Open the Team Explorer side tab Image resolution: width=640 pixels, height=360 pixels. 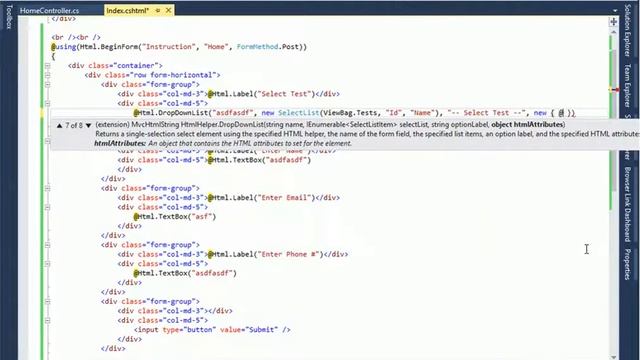(x=628, y=85)
